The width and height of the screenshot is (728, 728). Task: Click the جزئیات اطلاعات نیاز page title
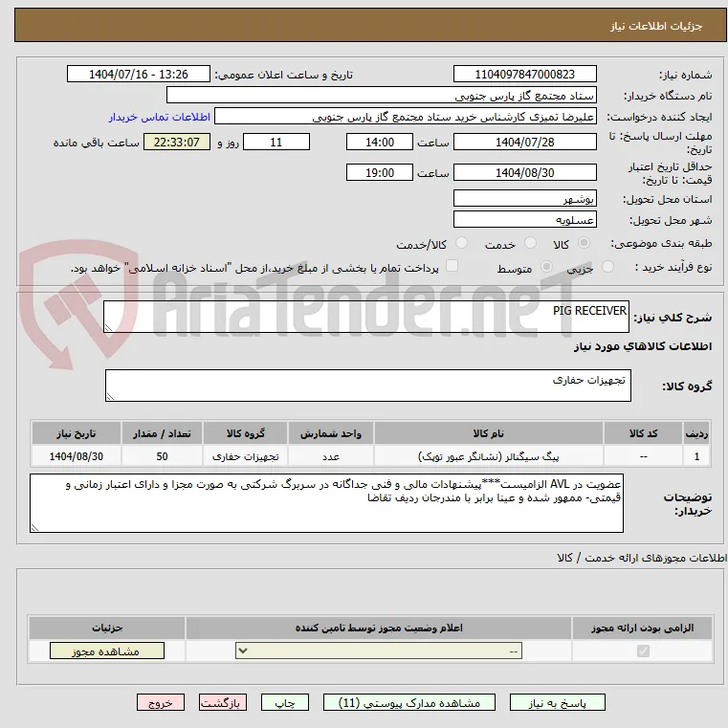click(x=655, y=26)
